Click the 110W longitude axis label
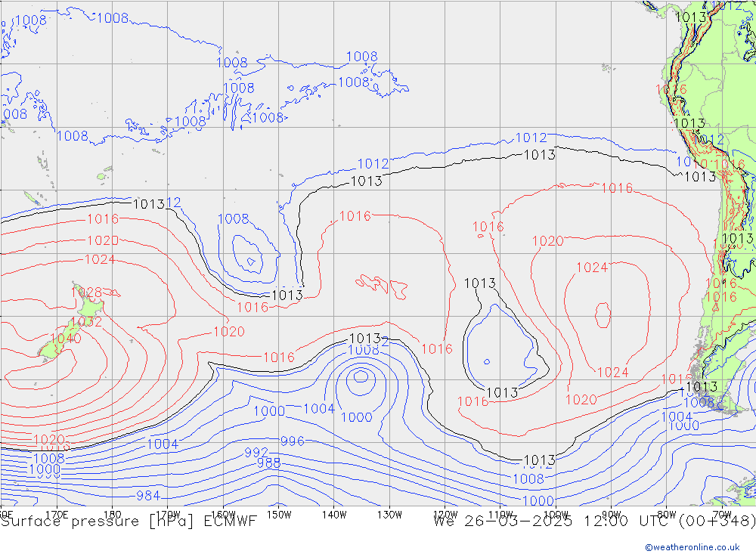Viewport: 756px width, 554px height. [500, 515]
